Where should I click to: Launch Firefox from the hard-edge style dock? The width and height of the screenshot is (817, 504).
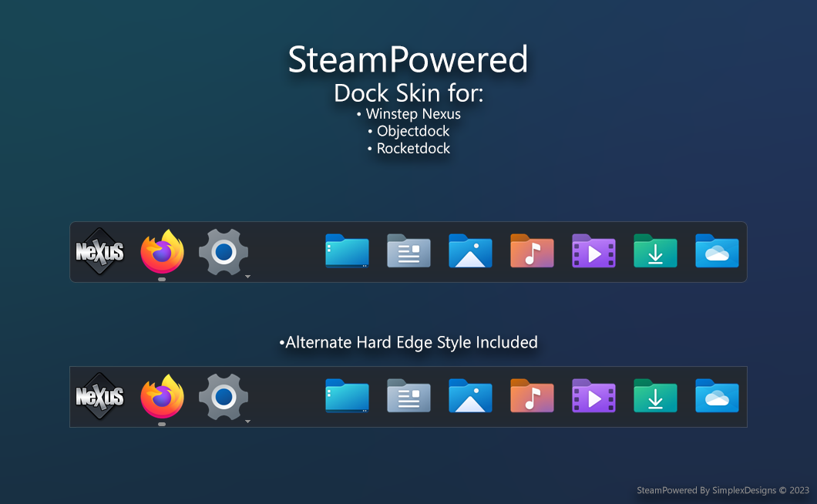pyautogui.click(x=162, y=397)
